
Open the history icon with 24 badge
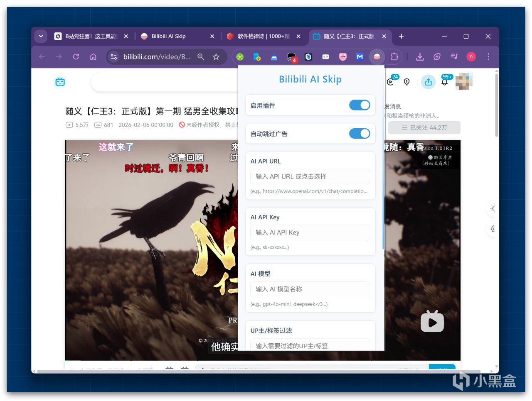click(x=391, y=81)
